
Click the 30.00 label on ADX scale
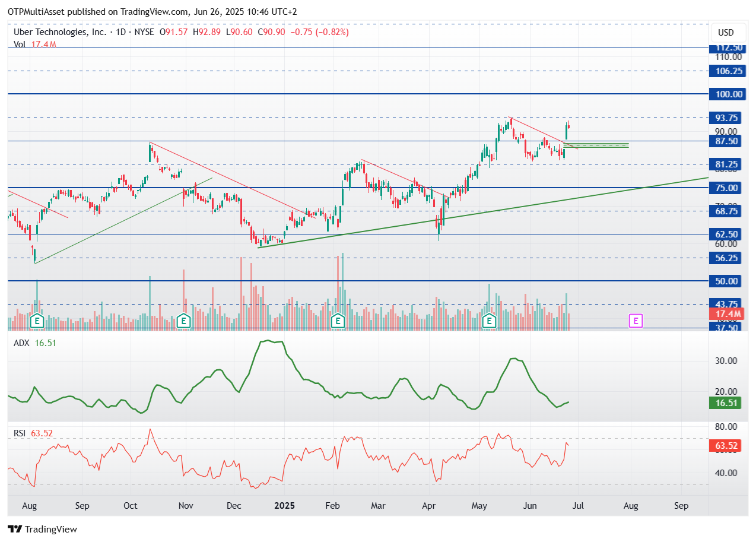[727, 360]
